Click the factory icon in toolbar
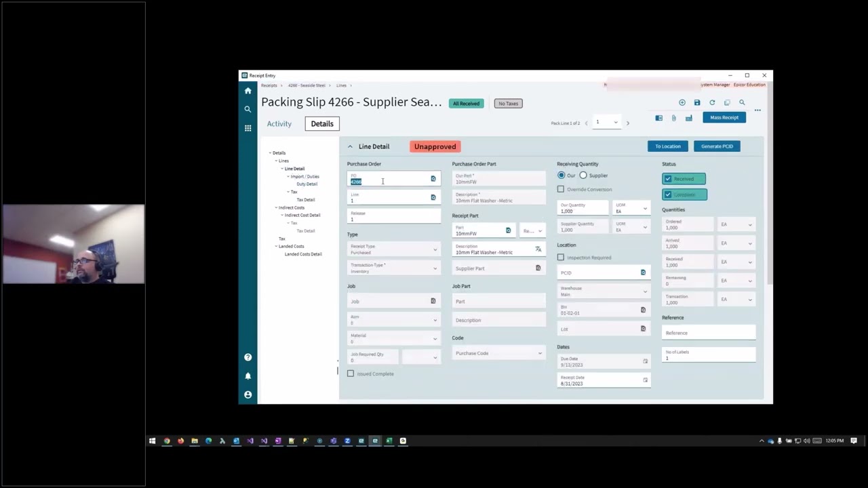 688,118
